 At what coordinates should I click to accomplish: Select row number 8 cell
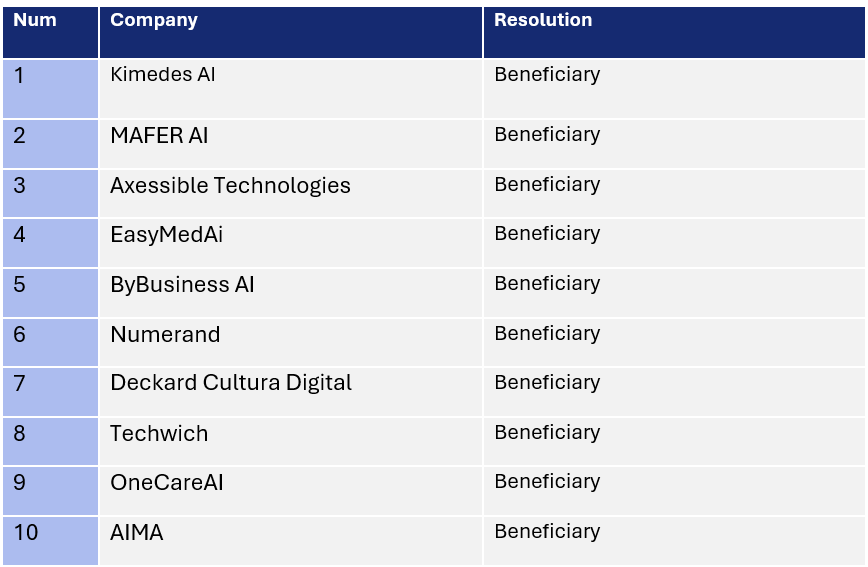(20, 433)
